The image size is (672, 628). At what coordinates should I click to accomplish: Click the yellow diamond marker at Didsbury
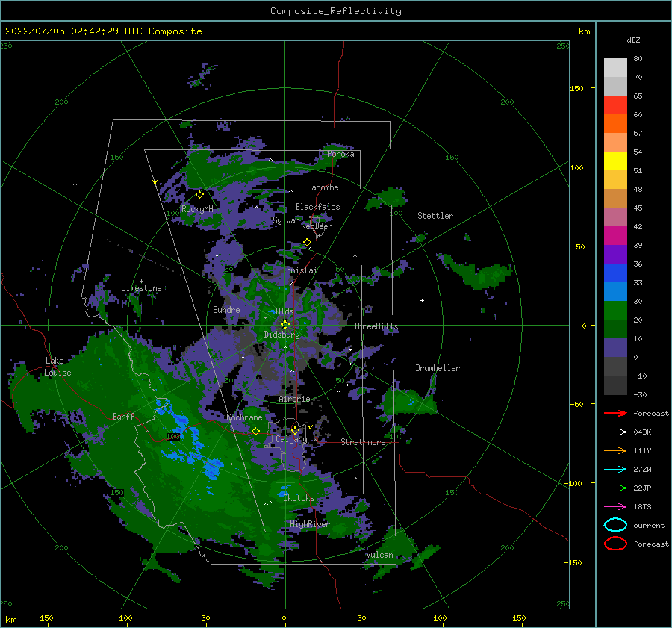coord(285,325)
